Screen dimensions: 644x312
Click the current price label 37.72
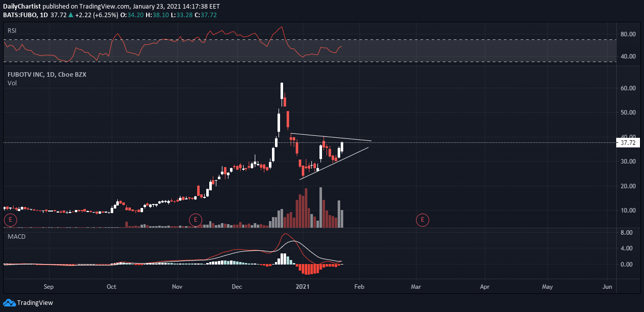628,143
